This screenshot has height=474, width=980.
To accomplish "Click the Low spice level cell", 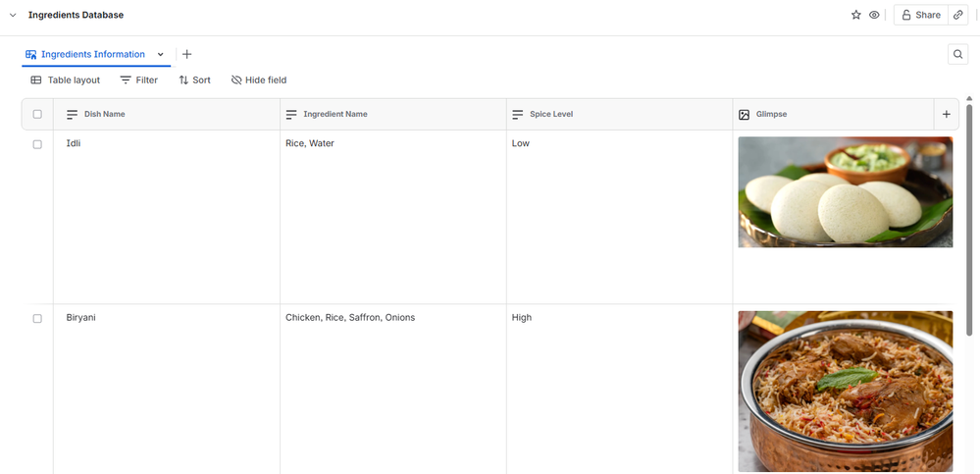I will point(619,217).
